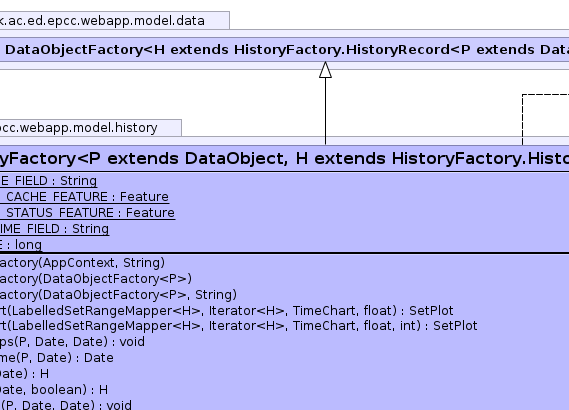Click the dashed dependency line

pyautogui.click(x=523, y=120)
